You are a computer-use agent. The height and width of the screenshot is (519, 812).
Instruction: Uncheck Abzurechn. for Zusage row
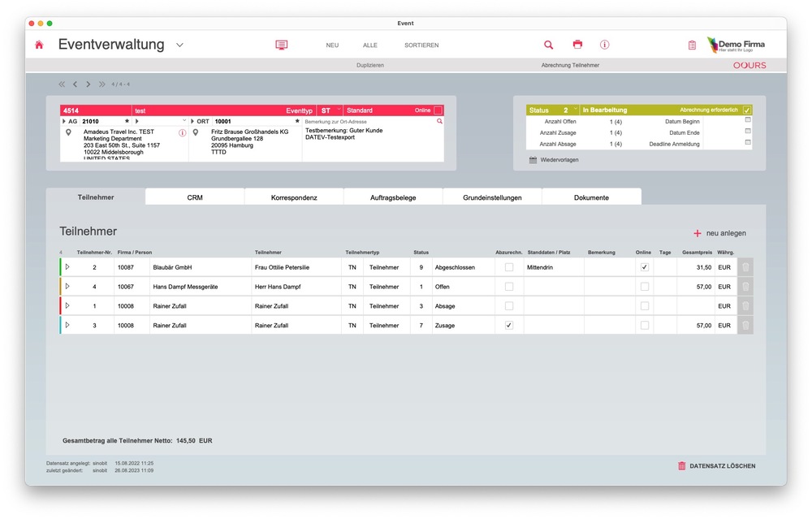(509, 326)
